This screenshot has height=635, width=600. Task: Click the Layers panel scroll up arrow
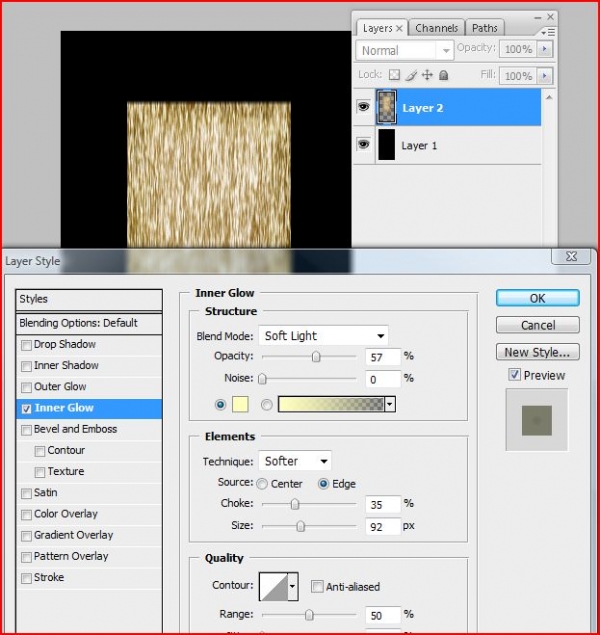pos(549,97)
